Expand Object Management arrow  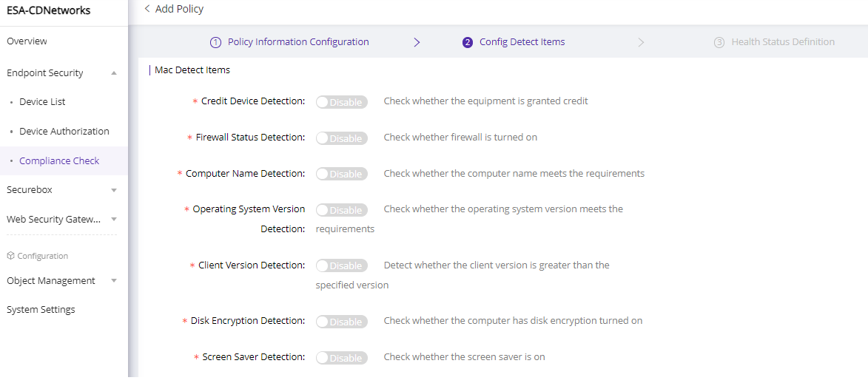tap(114, 280)
